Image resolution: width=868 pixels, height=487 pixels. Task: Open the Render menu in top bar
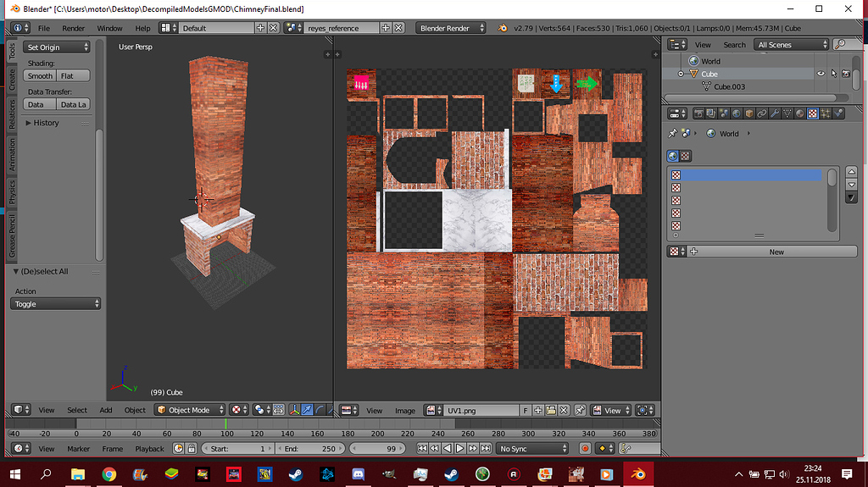[73, 28]
